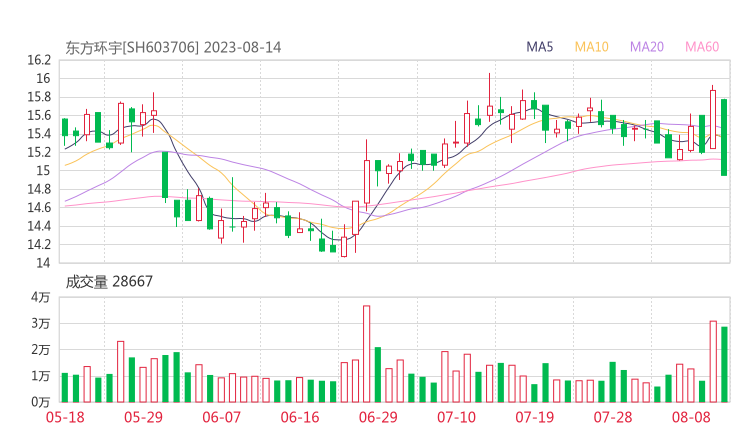Image resolution: width=740 pixels, height=440 pixels.
Task: Click the 07-19 date axis label
Action: [535, 417]
